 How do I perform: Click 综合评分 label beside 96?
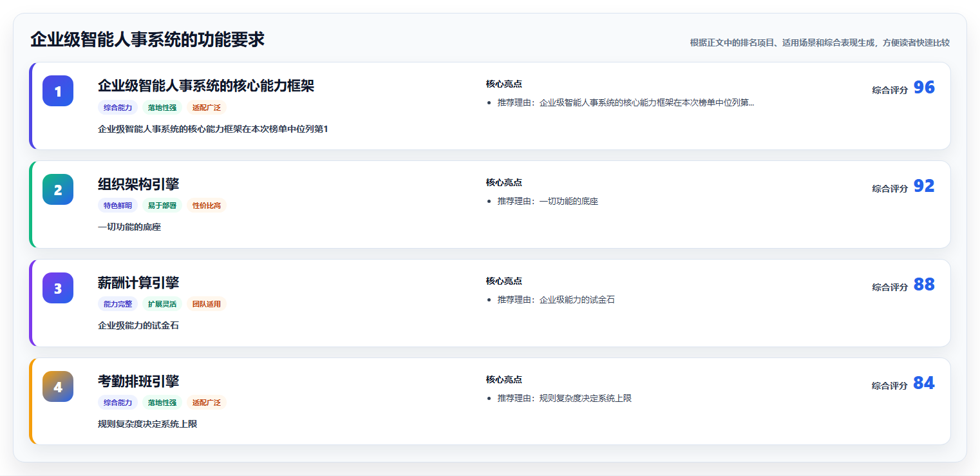tap(890, 90)
